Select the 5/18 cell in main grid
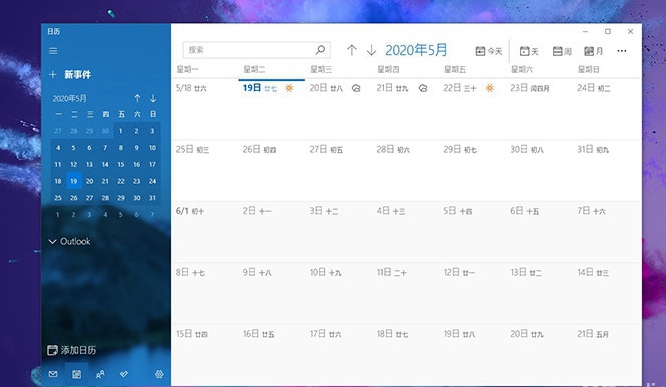The image size is (666, 387). [205, 109]
